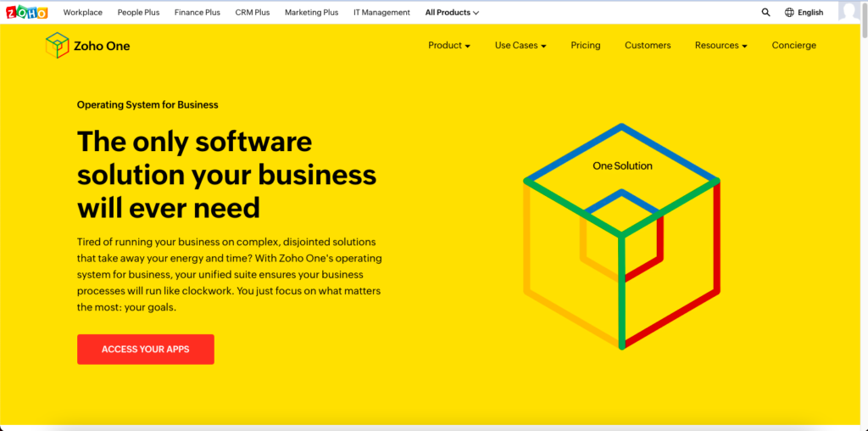The image size is (868, 431).
Task: Open the Workplace link
Action: (83, 12)
